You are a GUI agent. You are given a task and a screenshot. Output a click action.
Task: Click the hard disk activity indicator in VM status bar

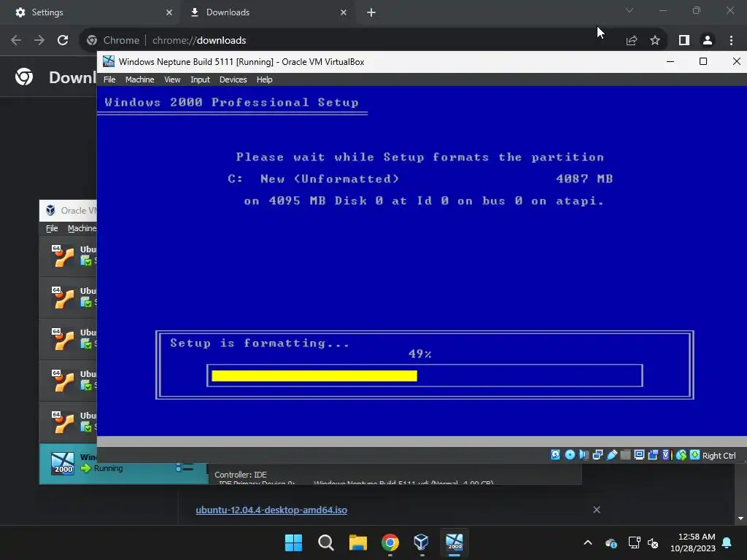coord(555,455)
